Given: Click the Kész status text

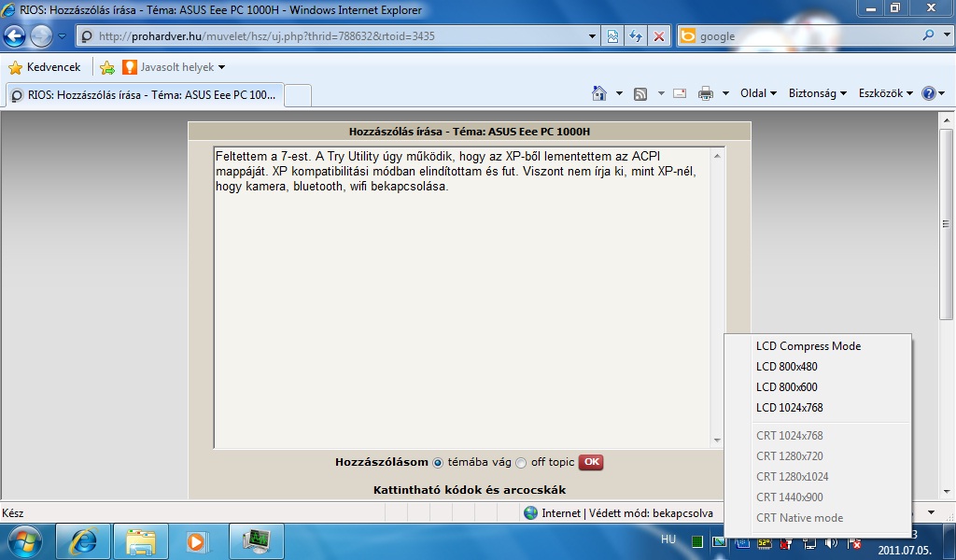Looking at the screenshot, I should click(x=13, y=513).
